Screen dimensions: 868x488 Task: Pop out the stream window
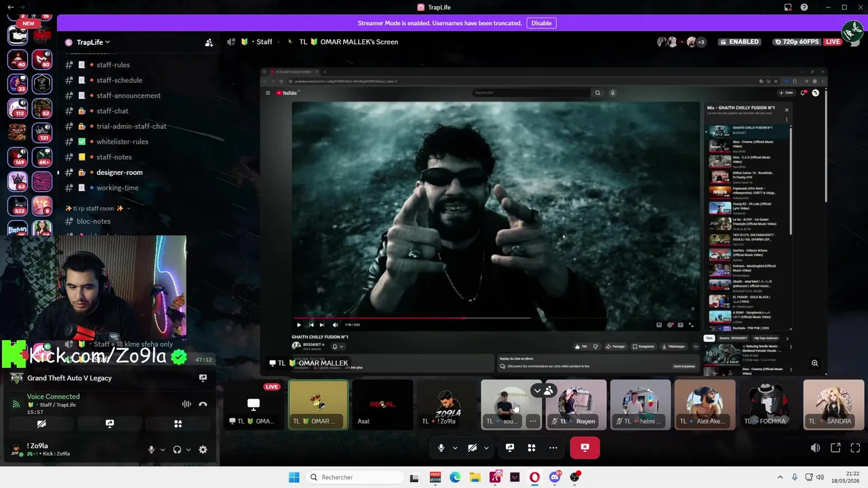835,447
